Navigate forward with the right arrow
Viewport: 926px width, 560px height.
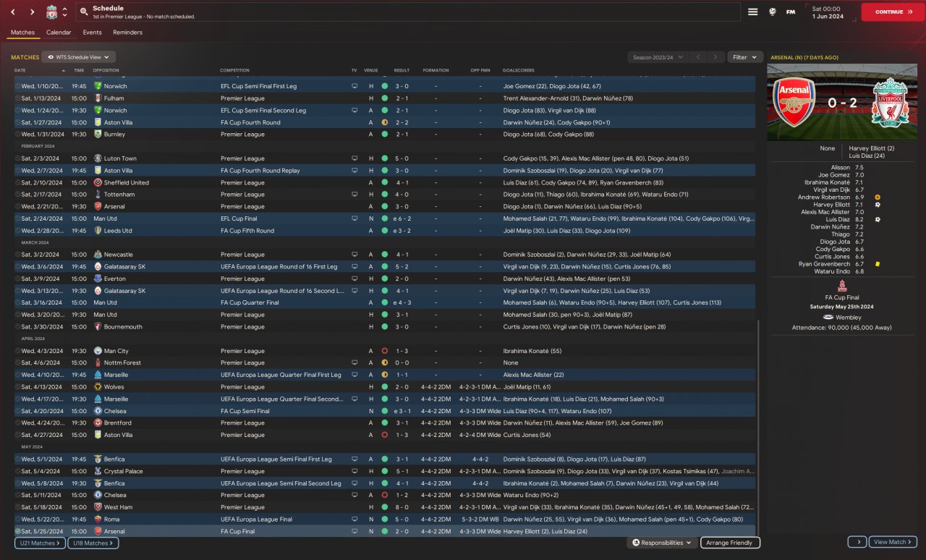click(x=32, y=12)
